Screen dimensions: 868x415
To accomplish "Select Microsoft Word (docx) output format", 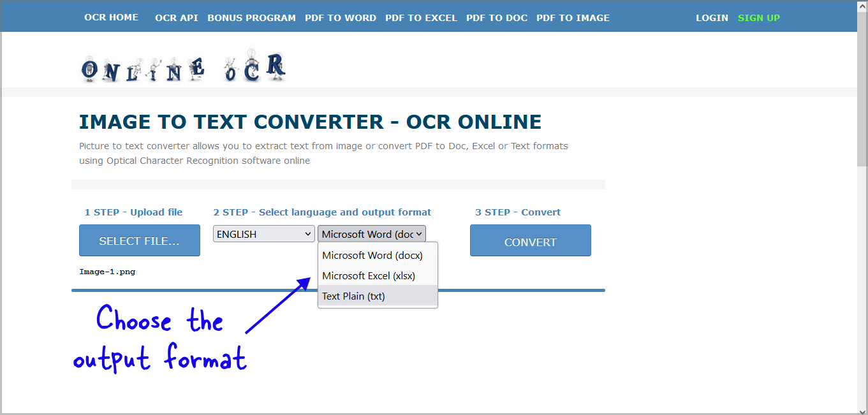I will pos(371,255).
